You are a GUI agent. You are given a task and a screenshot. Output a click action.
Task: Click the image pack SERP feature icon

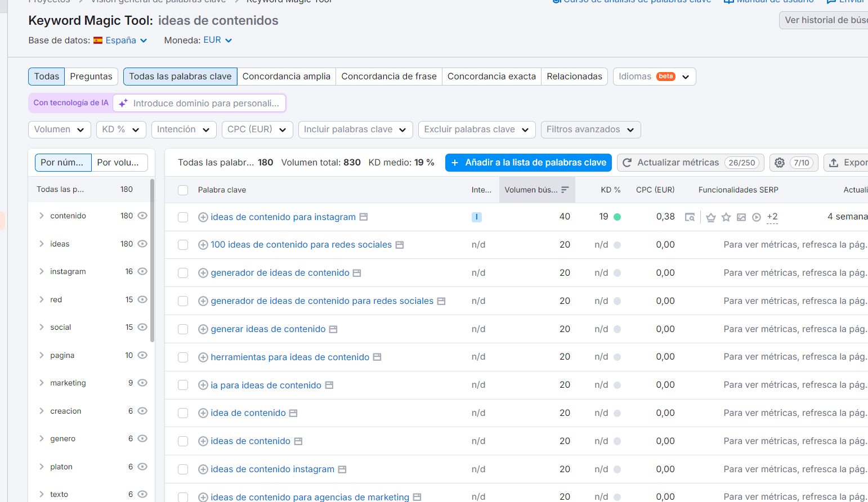tap(741, 217)
